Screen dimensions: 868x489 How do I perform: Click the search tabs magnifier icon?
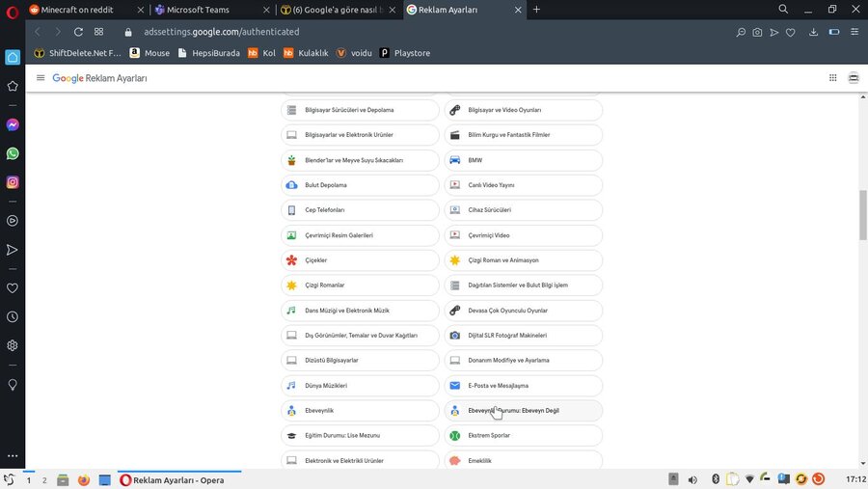pyautogui.click(x=783, y=10)
